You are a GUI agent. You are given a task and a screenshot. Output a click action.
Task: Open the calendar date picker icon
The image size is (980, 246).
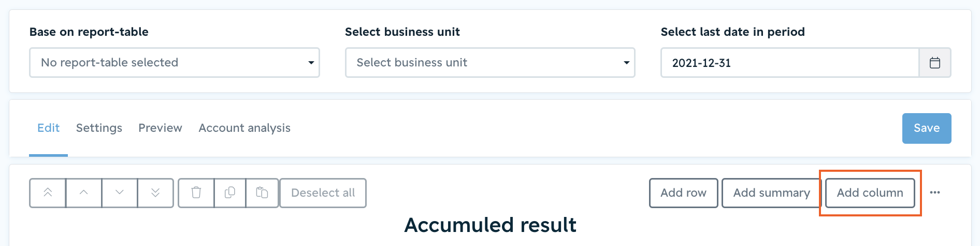935,63
